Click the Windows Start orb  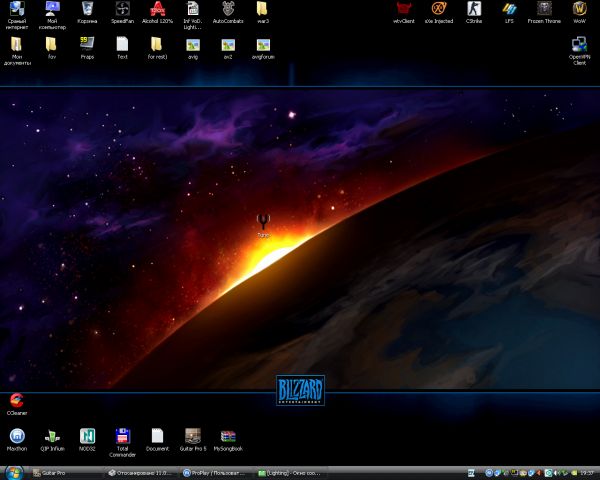click(x=14, y=473)
